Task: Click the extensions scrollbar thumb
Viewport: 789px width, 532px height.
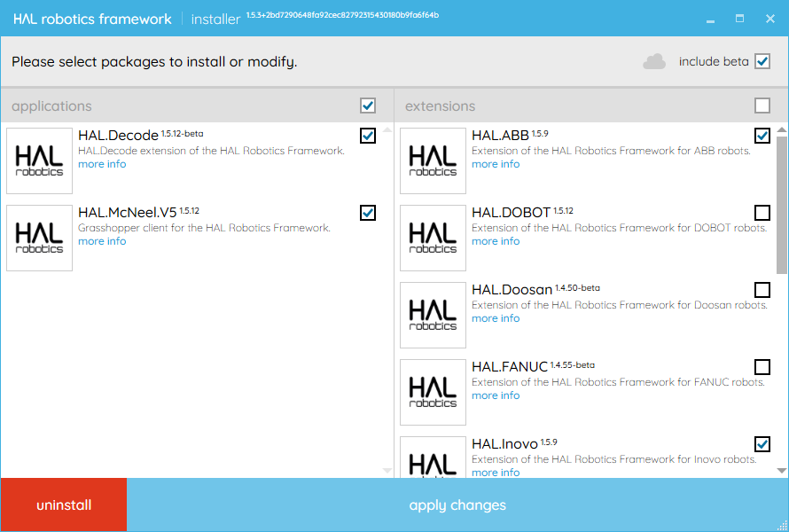Action: (x=781, y=205)
